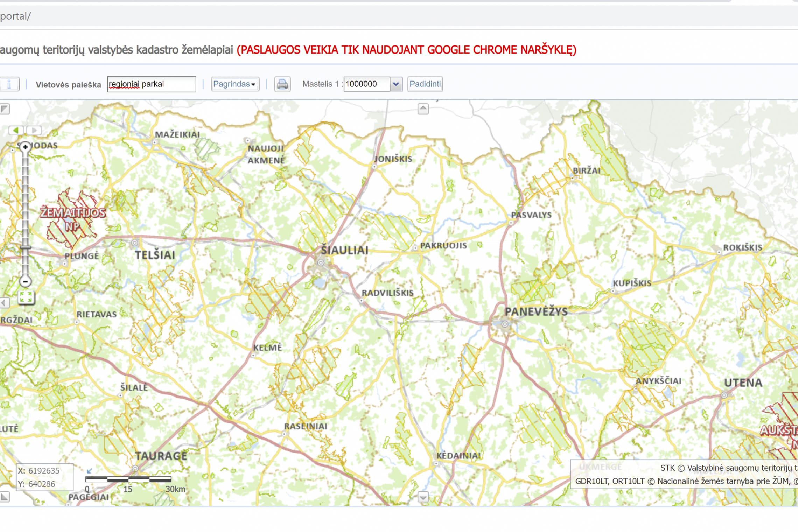
Task: Open the Pagrindas basemap dropdown
Action: tap(235, 84)
